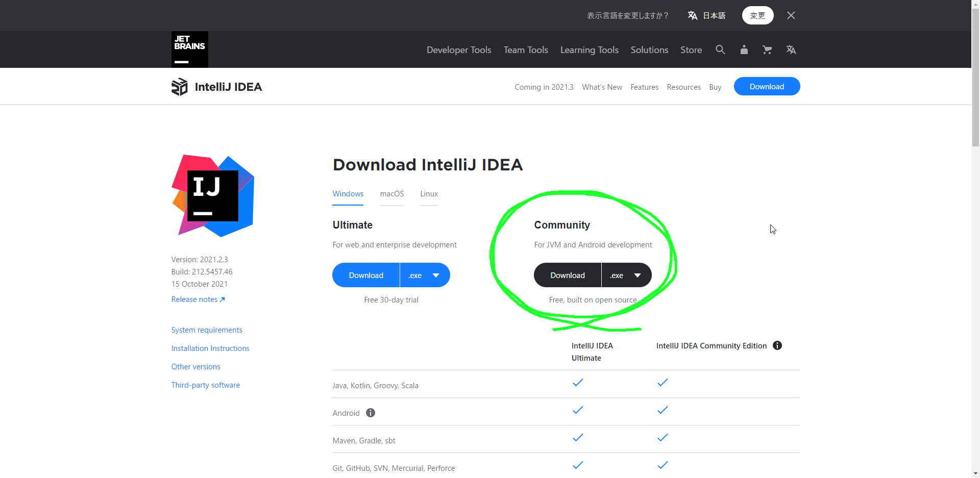Expand the Ultimate .exe format dropdown

(425, 275)
